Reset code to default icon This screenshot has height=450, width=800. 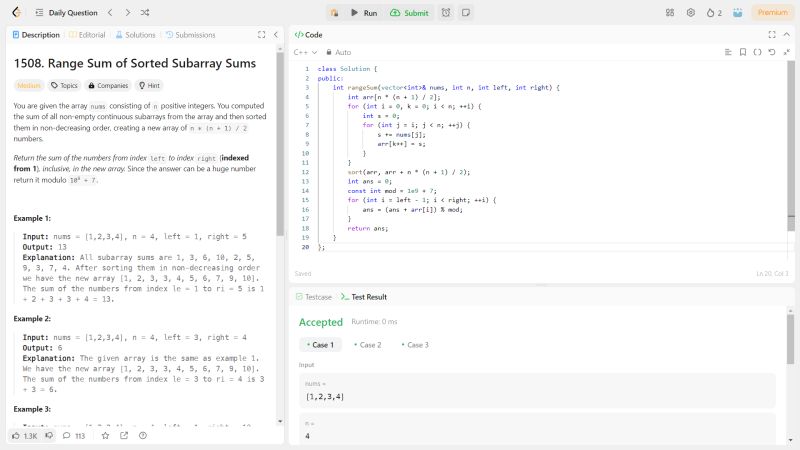pos(771,52)
